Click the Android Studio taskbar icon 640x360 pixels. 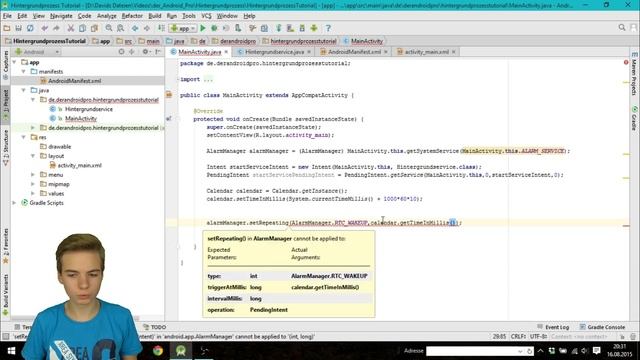181,351
